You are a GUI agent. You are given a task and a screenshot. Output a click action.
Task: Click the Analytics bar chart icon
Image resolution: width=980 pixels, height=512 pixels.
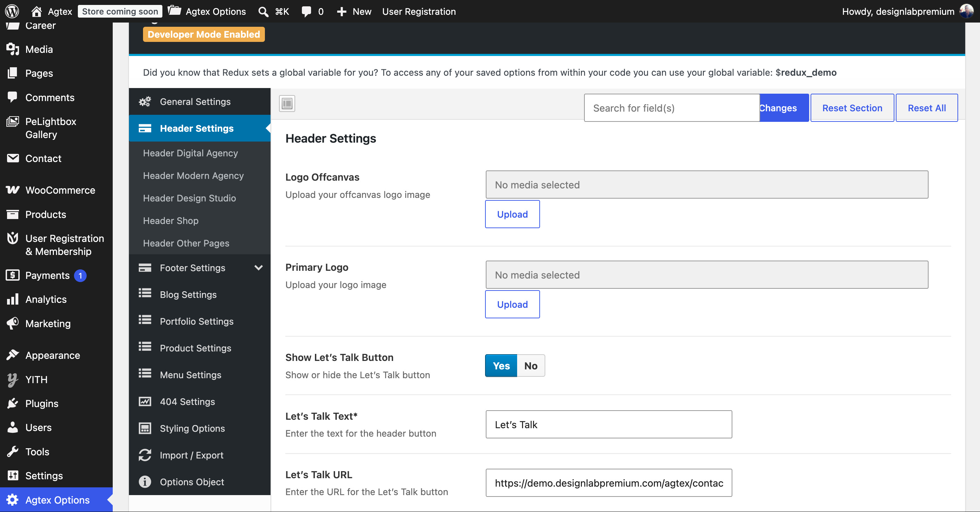pyautogui.click(x=13, y=299)
